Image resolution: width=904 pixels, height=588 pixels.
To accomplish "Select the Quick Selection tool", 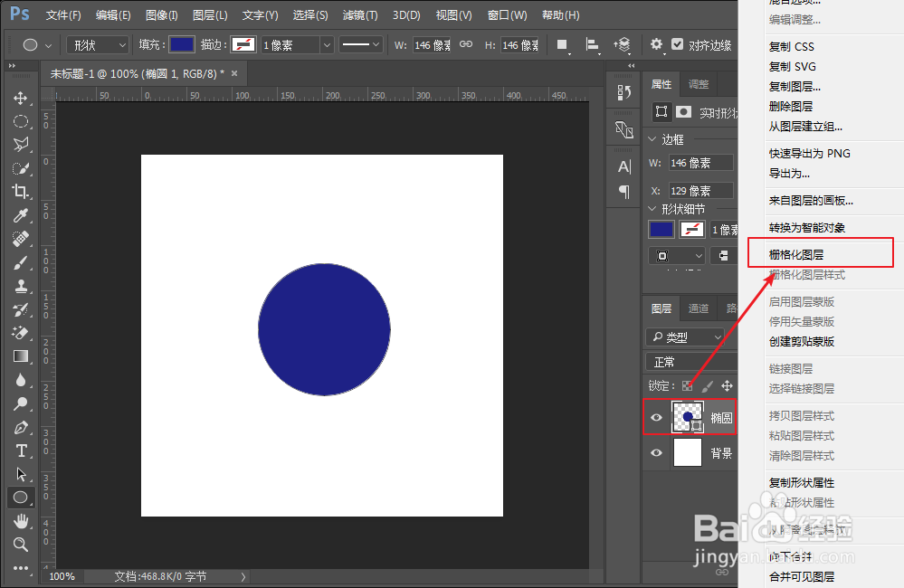I will click(x=21, y=168).
